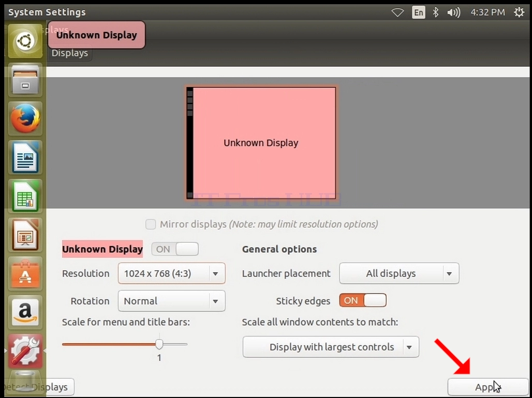
Task: Toggle the Sticky edges switch
Action: tap(363, 300)
